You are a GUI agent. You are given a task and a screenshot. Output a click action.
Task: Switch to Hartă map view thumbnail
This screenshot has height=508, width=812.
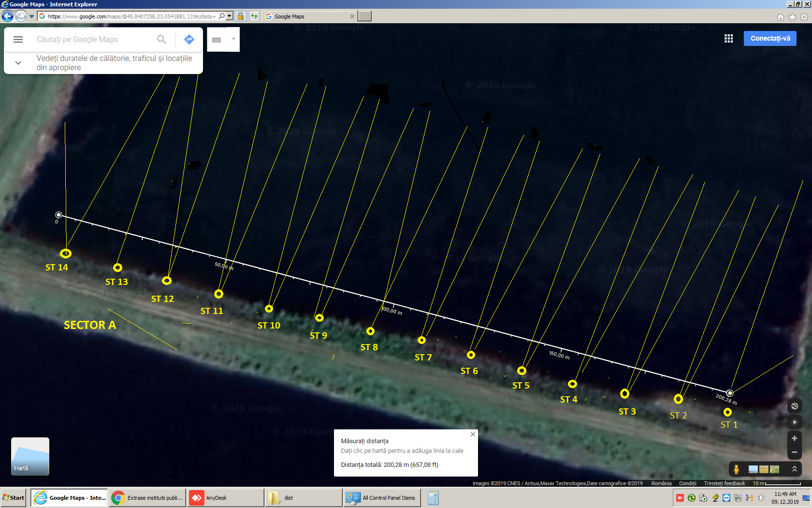pyautogui.click(x=30, y=456)
